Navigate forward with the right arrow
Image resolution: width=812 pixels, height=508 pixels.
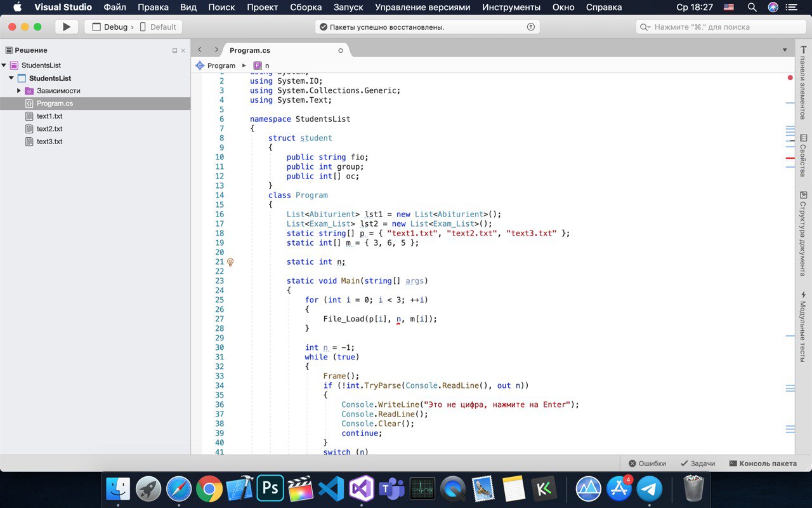pyautogui.click(x=216, y=50)
